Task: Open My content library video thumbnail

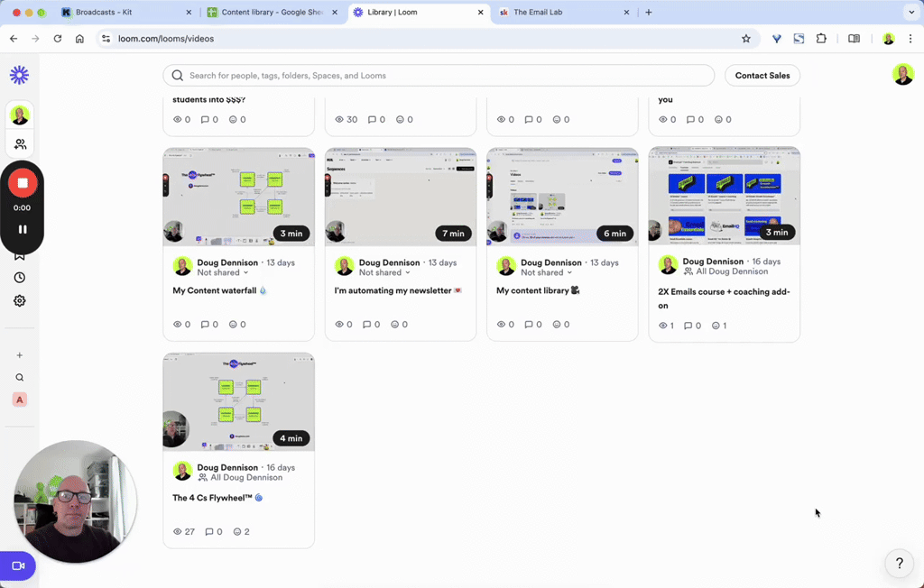Action: 562,197
